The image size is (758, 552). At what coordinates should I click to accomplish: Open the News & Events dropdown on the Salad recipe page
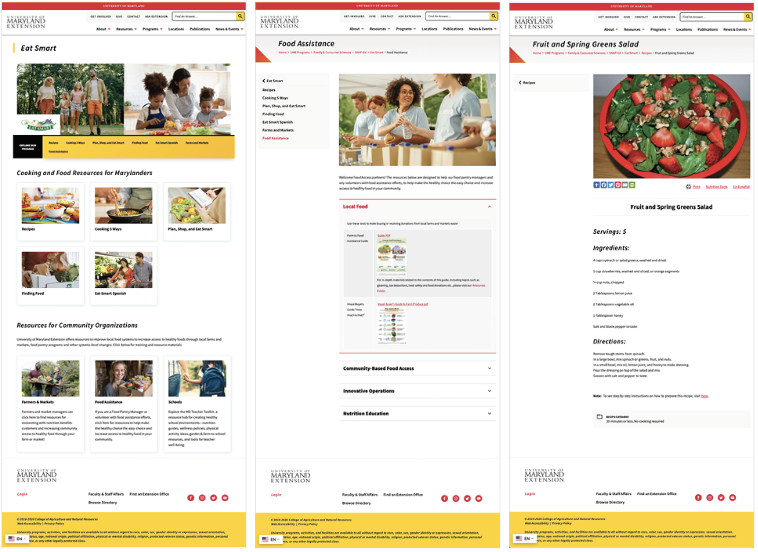point(738,30)
